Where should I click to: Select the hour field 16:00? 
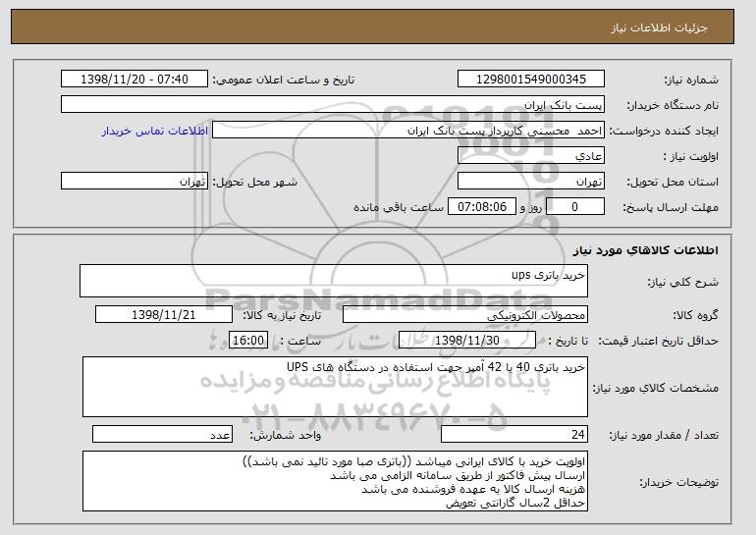click(248, 341)
